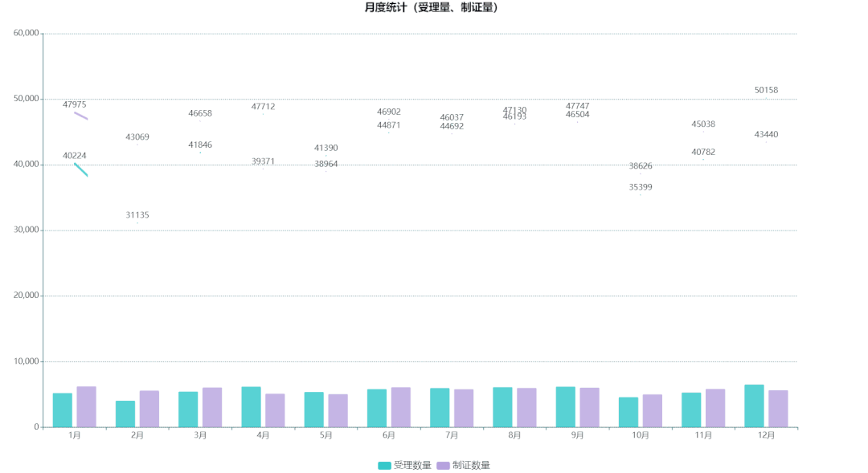
Task: Select the teal 受理数量 bar for 9月
Action: (566, 407)
